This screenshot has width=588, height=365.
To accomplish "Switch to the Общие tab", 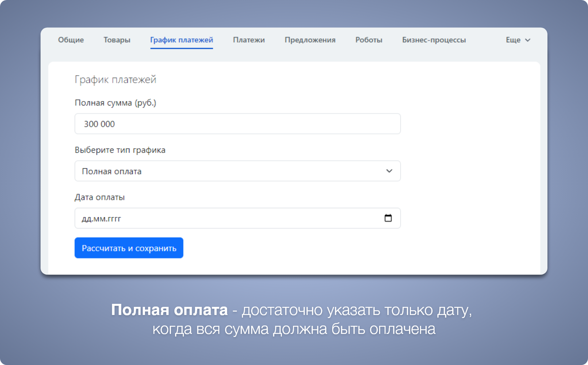I will (x=71, y=40).
